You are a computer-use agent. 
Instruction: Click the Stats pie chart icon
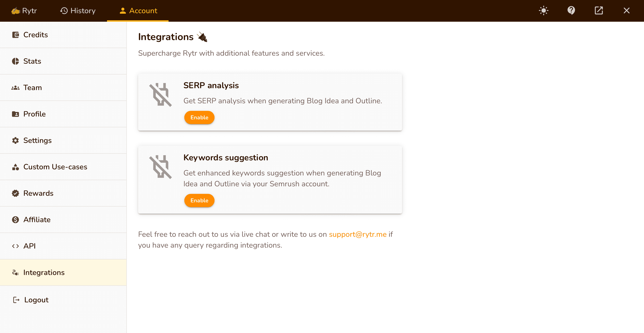click(x=16, y=61)
